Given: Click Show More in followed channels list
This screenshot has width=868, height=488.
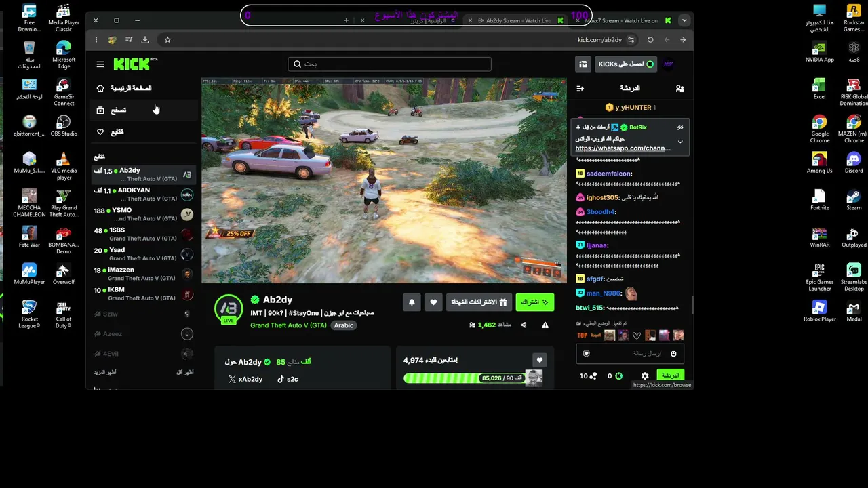Looking at the screenshot, I should point(105,372).
